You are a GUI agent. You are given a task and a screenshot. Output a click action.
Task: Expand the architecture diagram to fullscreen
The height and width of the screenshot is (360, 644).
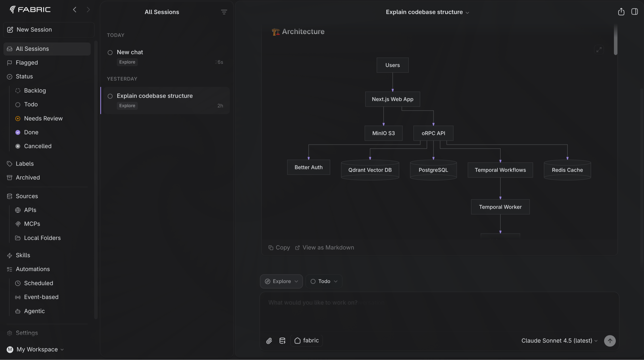599,50
